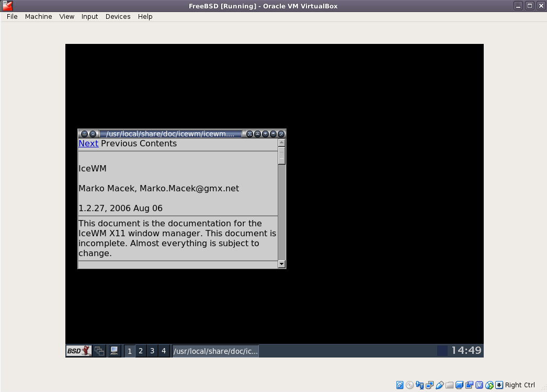The width and height of the screenshot is (547, 392).
Task: Click the vertical scrollbar thumb in help window
Action: click(x=282, y=156)
